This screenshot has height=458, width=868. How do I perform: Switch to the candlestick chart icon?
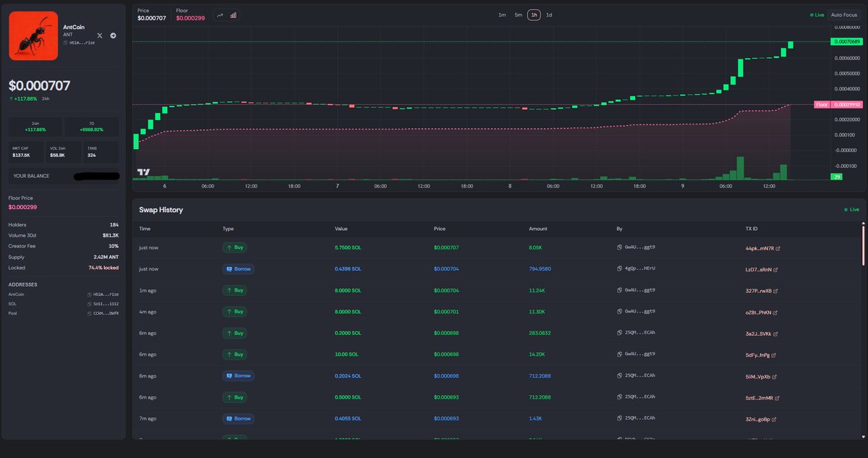[232, 14]
